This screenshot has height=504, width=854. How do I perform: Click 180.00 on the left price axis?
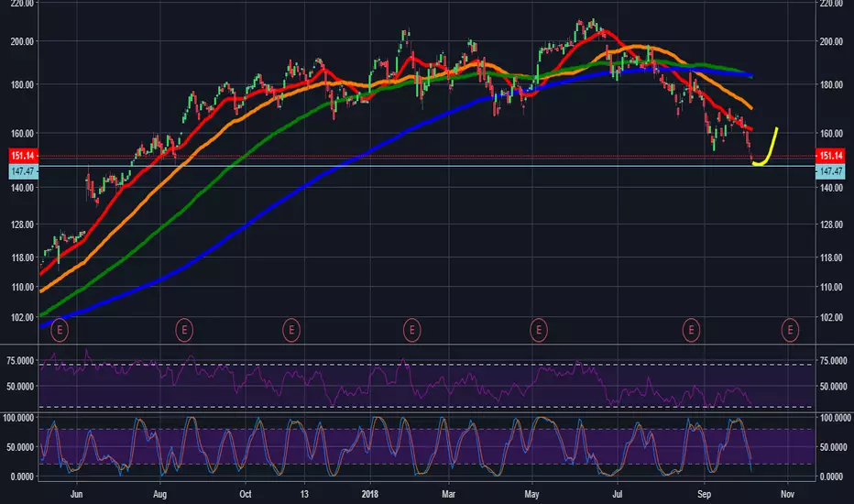pyautogui.click(x=22, y=84)
